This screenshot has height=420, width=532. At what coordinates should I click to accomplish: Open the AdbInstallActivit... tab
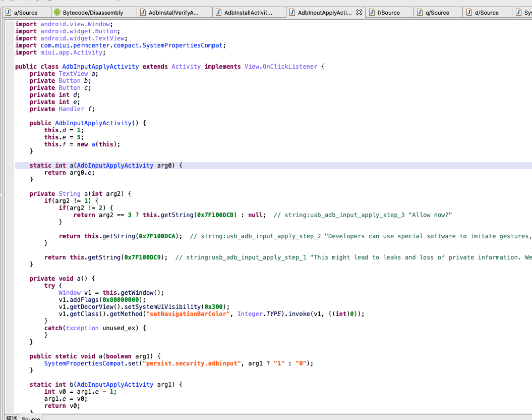coord(248,13)
